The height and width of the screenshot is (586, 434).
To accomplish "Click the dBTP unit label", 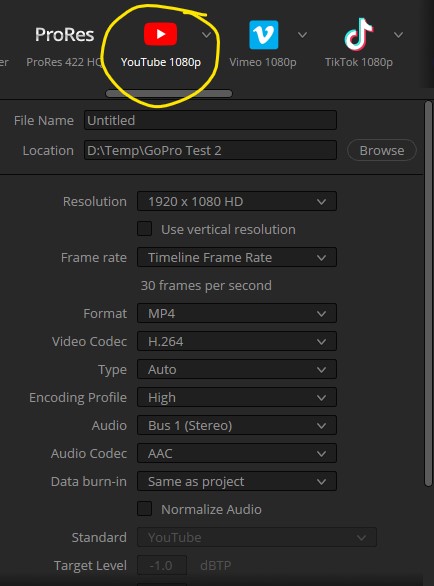I will coord(216,565).
